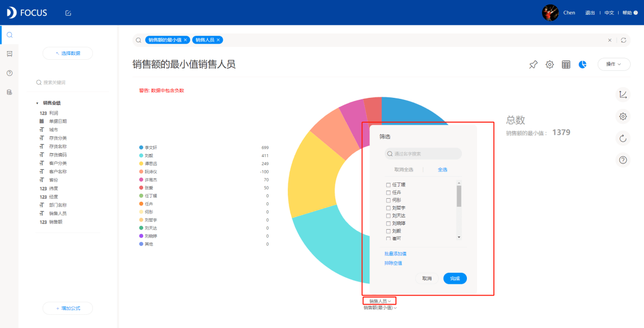
Task: Click 取消 in the filter dialog
Action: click(x=427, y=278)
